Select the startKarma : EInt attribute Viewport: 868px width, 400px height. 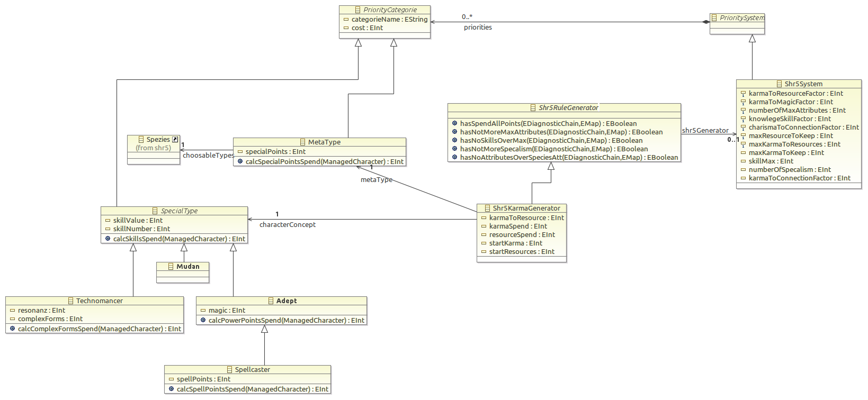(516, 243)
